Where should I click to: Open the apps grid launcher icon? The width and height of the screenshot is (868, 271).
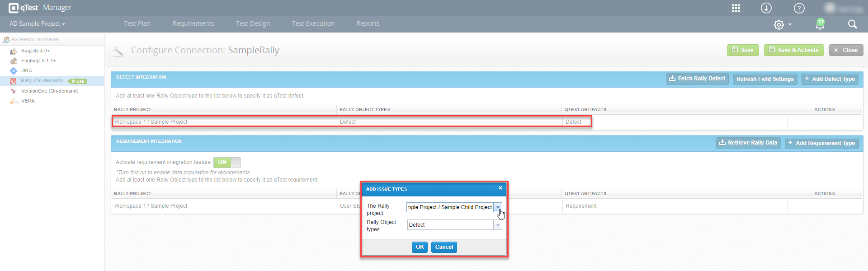click(736, 8)
